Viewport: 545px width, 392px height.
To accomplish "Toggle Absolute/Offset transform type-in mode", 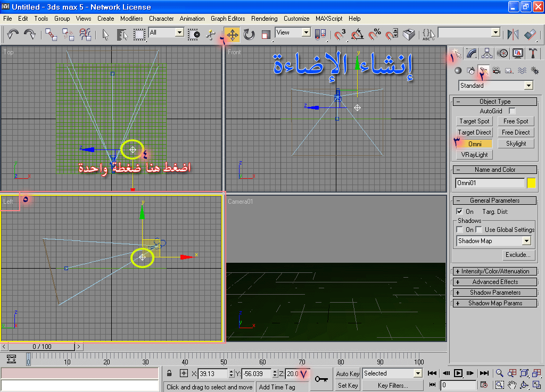I will tap(184, 373).
